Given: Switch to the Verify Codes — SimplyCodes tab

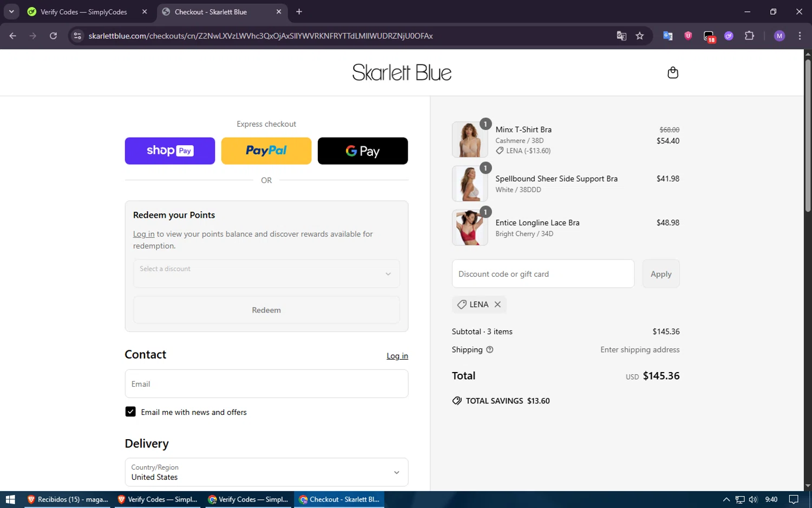Looking at the screenshot, I should 83,12.
